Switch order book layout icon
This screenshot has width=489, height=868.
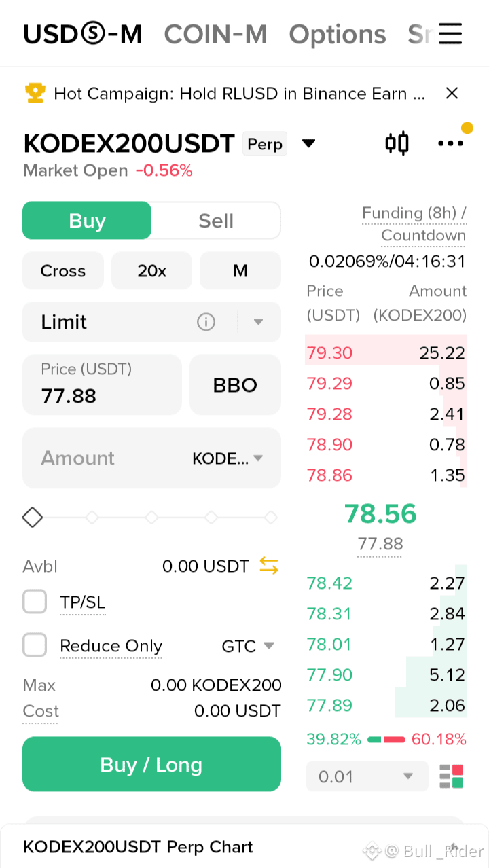click(x=451, y=776)
